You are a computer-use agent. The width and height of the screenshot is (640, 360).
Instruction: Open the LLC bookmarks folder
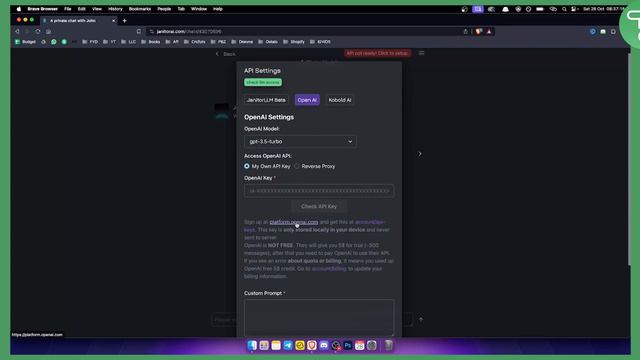click(x=129, y=42)
